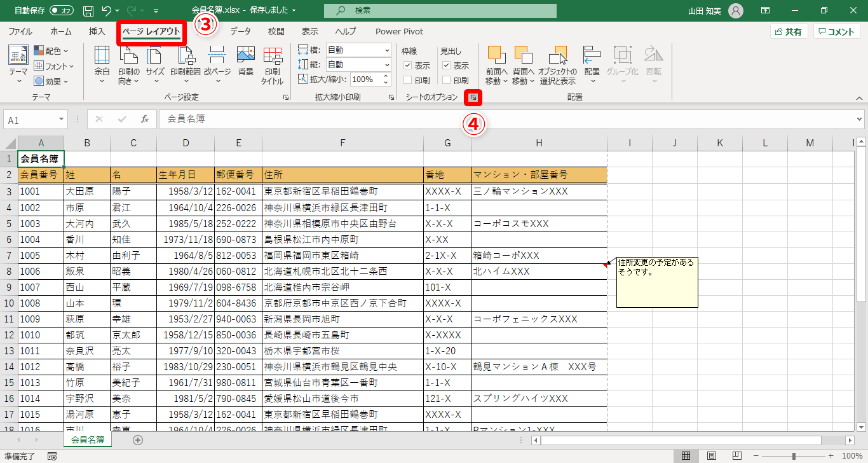
Task: Toggle the 自動保存 AutoSave switch
Action: click(x=62, y=11)
